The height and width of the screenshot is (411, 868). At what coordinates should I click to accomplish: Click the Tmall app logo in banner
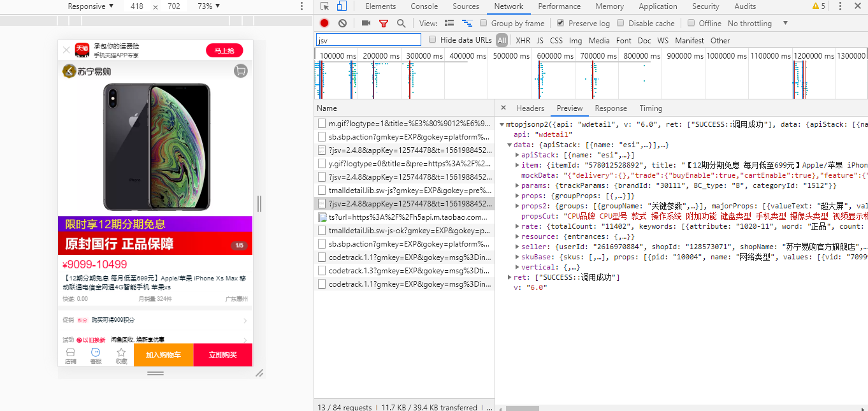click(x=82, y=50)
